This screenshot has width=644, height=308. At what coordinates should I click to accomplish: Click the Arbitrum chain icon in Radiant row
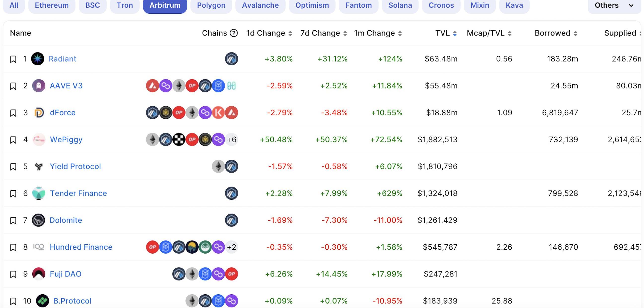(x=231, y=59)
